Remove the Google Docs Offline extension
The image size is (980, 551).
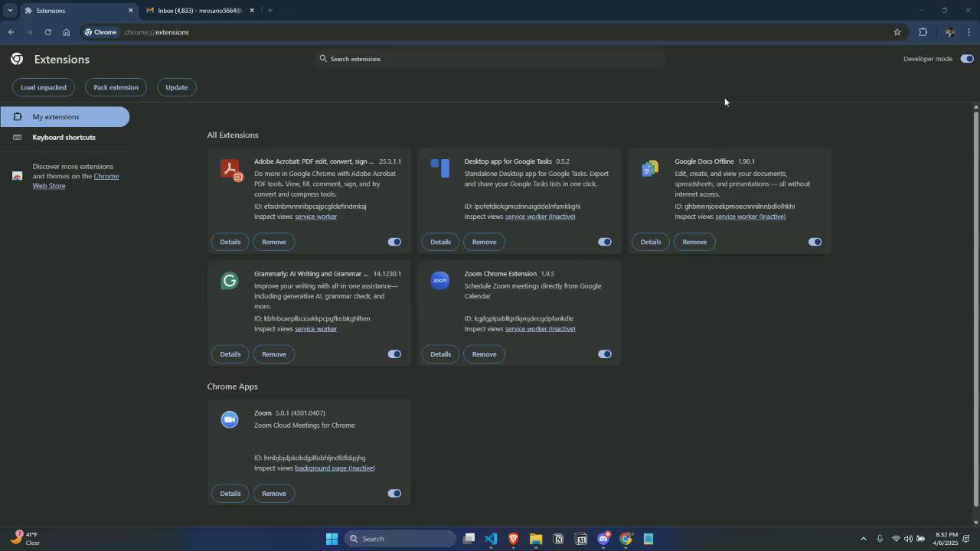click(694, 242)
